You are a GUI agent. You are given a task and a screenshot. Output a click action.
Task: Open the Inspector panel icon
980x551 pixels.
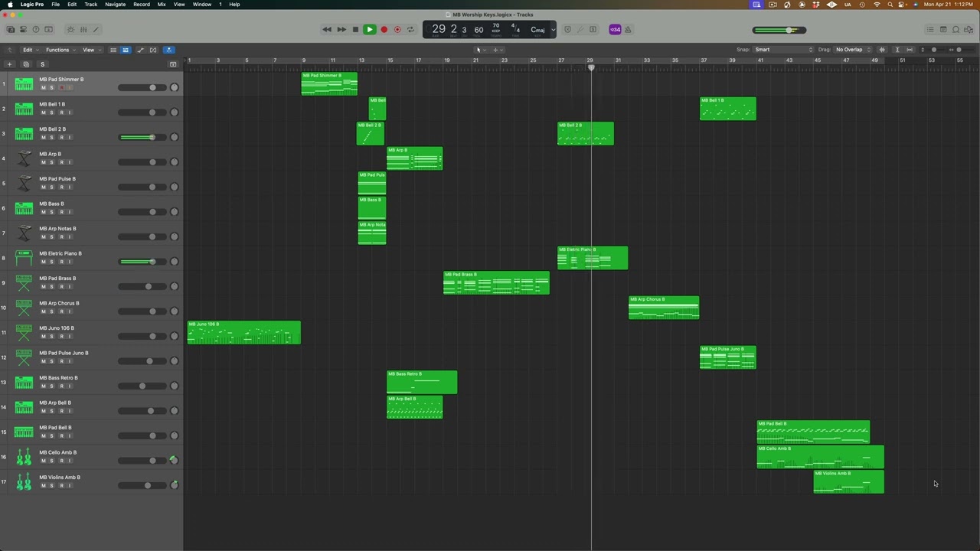[23, 30]
